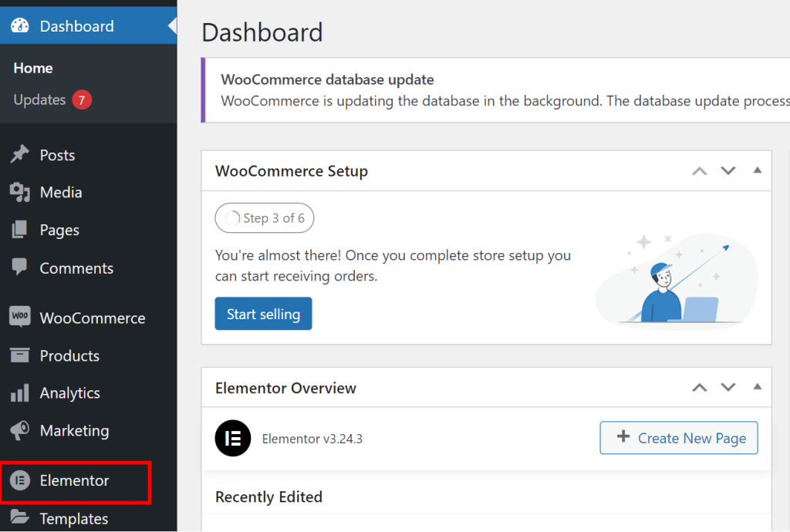The image size is (790, 532).
Task: Click the Posts pushpin icon
Action: [20, 155]
